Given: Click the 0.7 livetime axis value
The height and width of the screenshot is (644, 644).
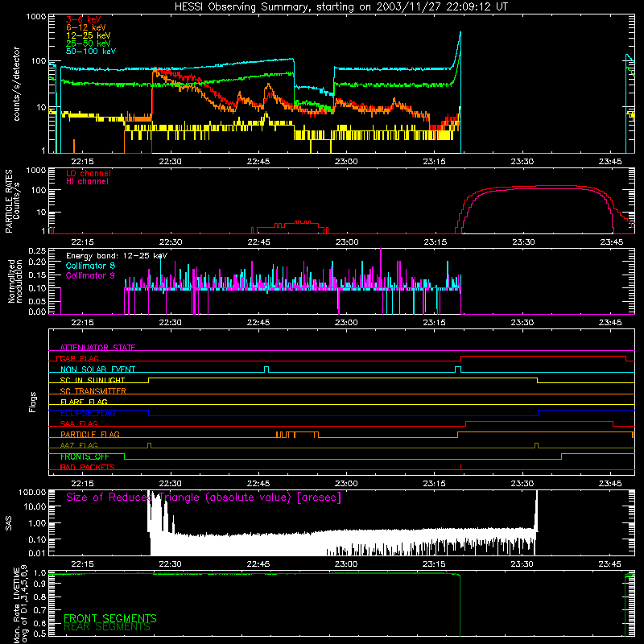Looking at the screenshot, I should point(39,610).
